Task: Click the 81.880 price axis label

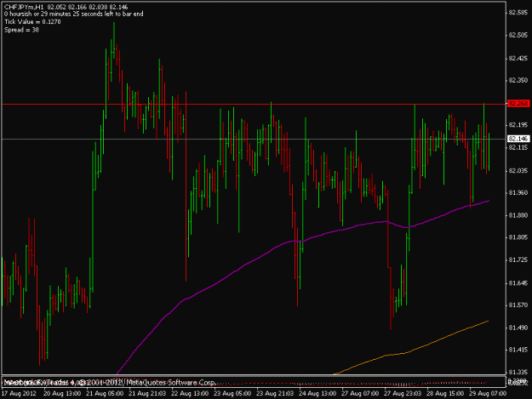Action: coord(518,215)
